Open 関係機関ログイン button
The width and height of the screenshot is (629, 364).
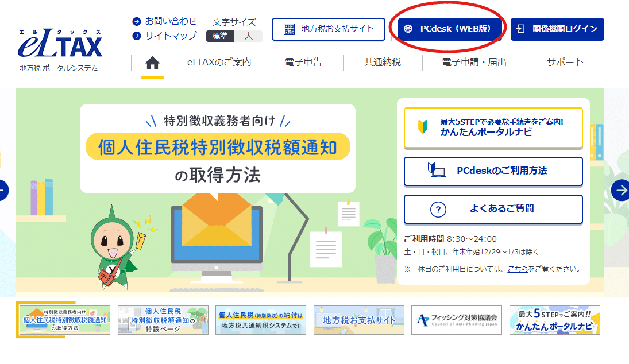[557, 29]
